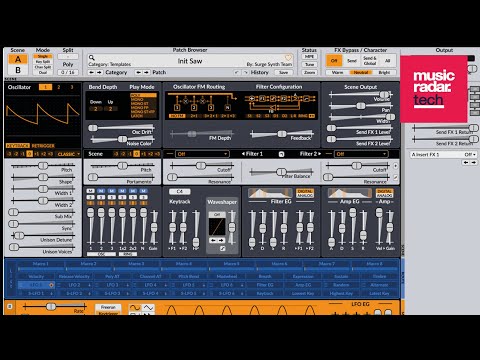Viewport: 480px width, 360px height.
Task: Click the Init Saw patch name field
Action: pyautogui.click(x=190, y=61)
